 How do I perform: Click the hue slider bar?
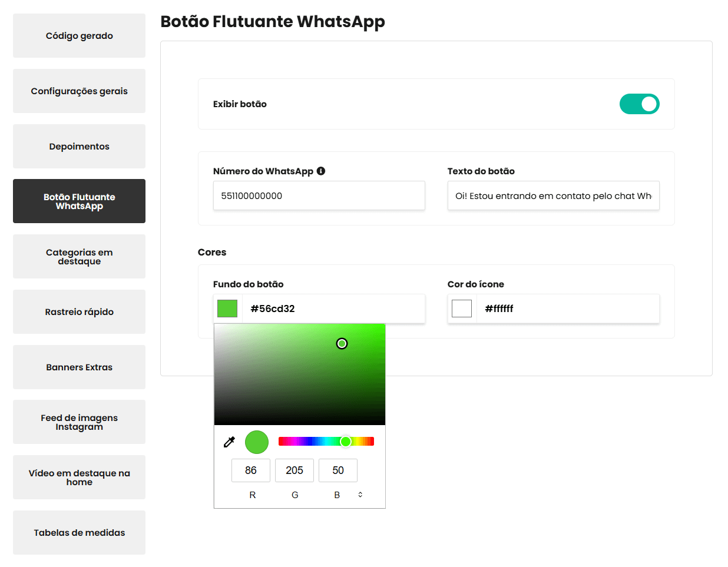326,442
